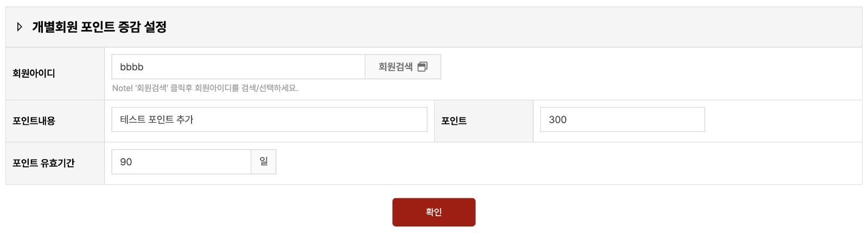The width and height of the screenshot is (868, 233).
Task: Click the bbbb text in the member ID box
Action: coord(132,67)
